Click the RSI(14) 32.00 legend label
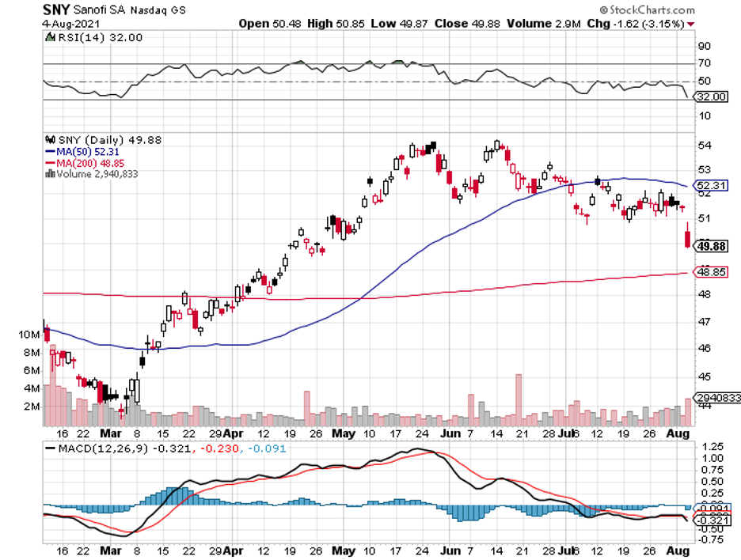 [99, 38]
